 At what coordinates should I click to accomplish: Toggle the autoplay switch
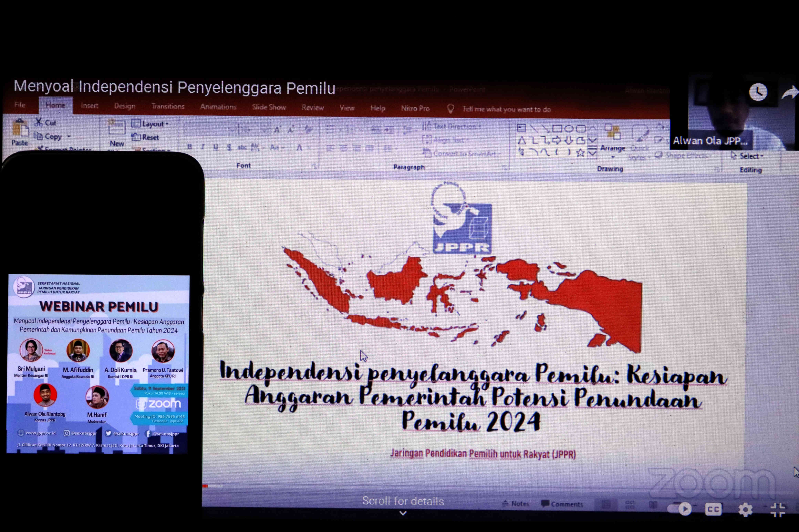tap(679, 509)
